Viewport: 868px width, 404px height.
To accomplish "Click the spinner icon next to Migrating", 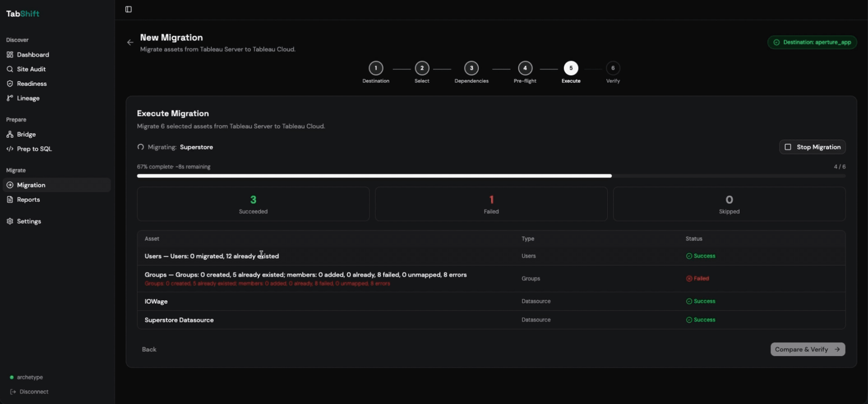I will pyautogui.click(x=141, y=147).
